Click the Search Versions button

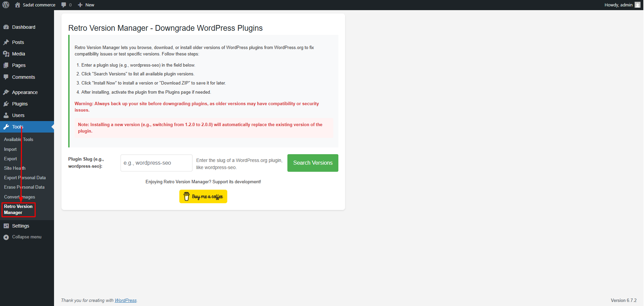[313, 163]
